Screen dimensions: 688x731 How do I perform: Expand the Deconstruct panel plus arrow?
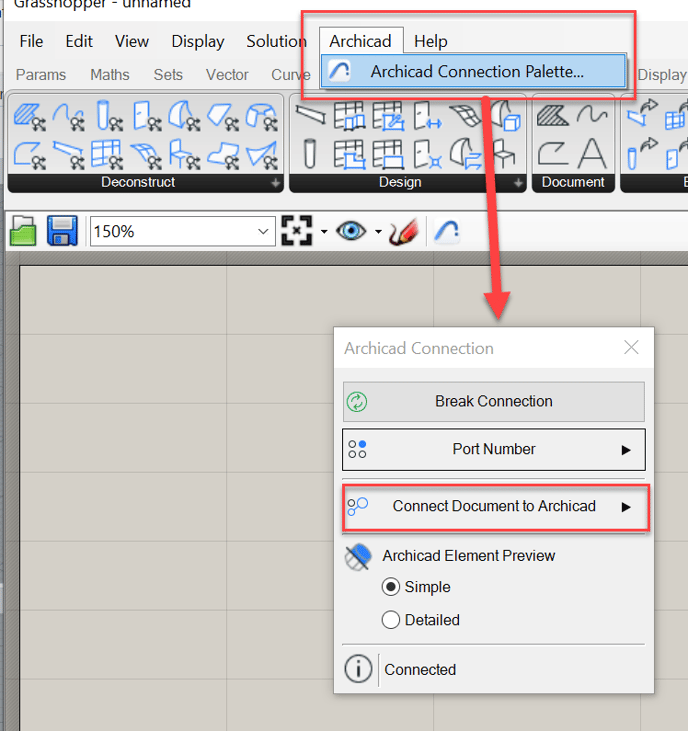tap(276, 183)
